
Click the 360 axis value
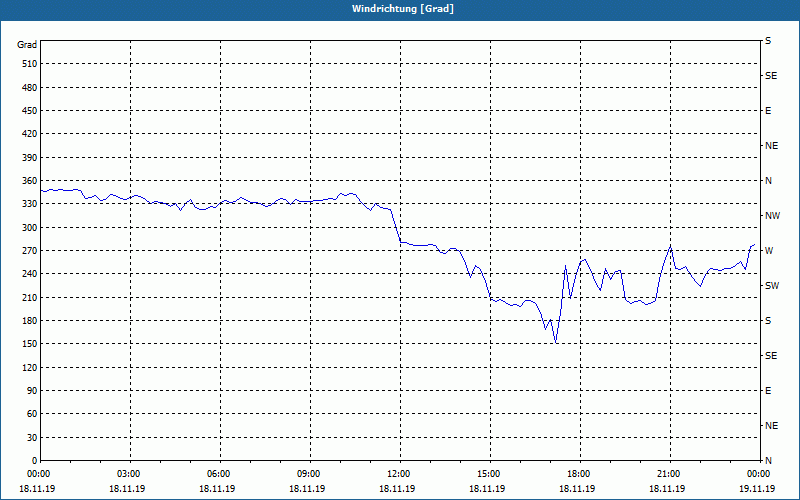[x=30, y=181]
